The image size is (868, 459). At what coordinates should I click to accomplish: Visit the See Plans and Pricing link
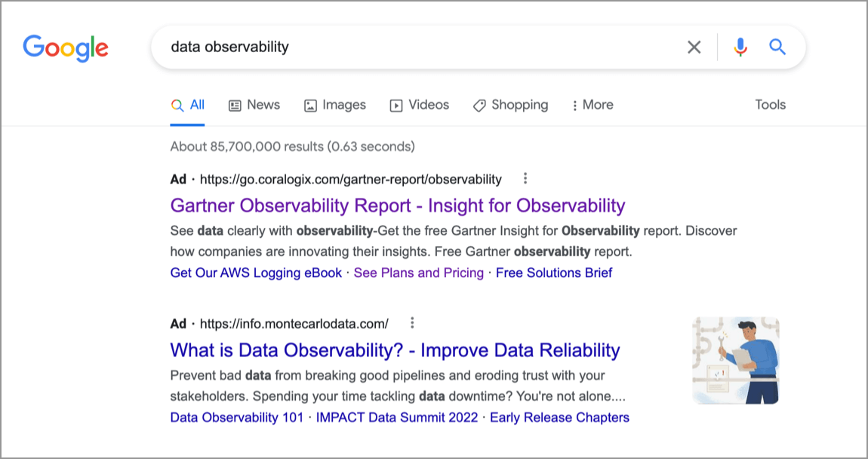click(418, 273)
